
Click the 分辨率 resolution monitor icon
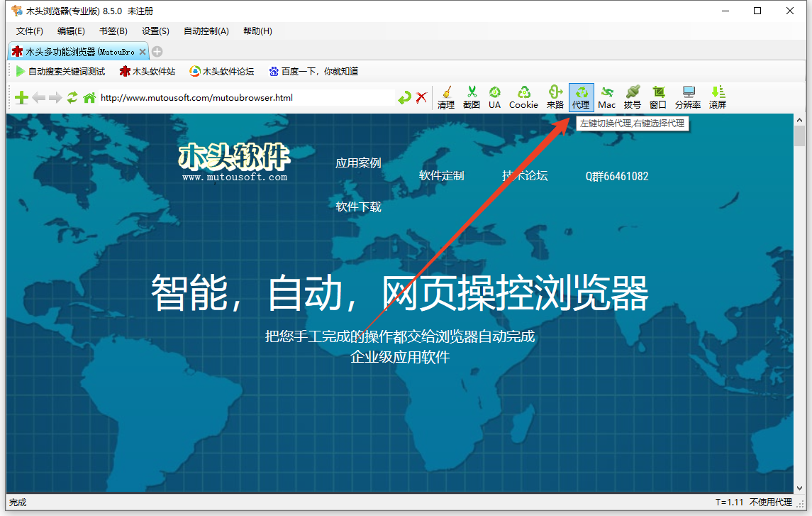click(687, 96)
